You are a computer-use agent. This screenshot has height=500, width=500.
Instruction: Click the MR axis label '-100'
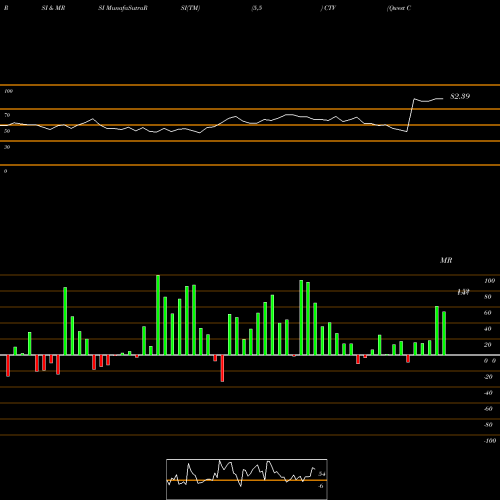click(x=489, y=441)
